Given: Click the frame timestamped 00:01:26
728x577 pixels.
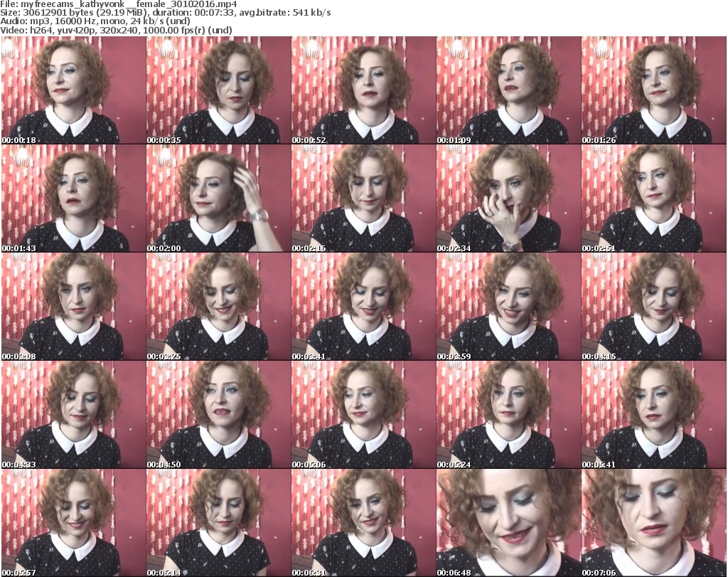Looking at the screenshot, I should click(x=653, y=90).
